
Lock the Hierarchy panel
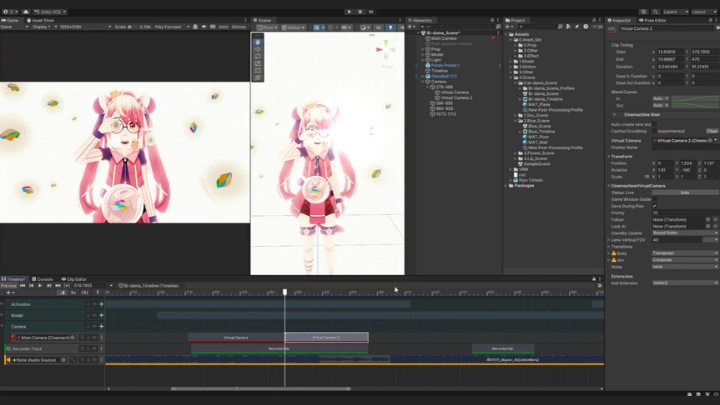[x=492, y=20]
